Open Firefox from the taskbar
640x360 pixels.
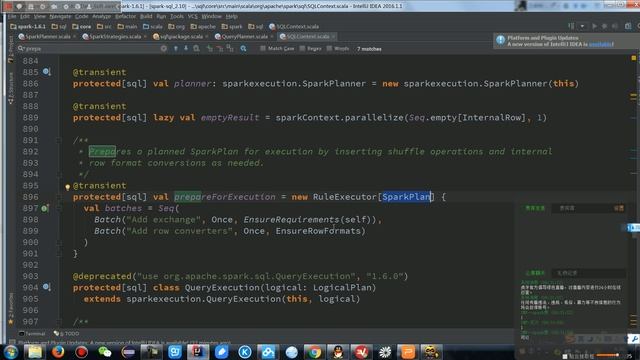pyautogui.click(x=58, y=352)
